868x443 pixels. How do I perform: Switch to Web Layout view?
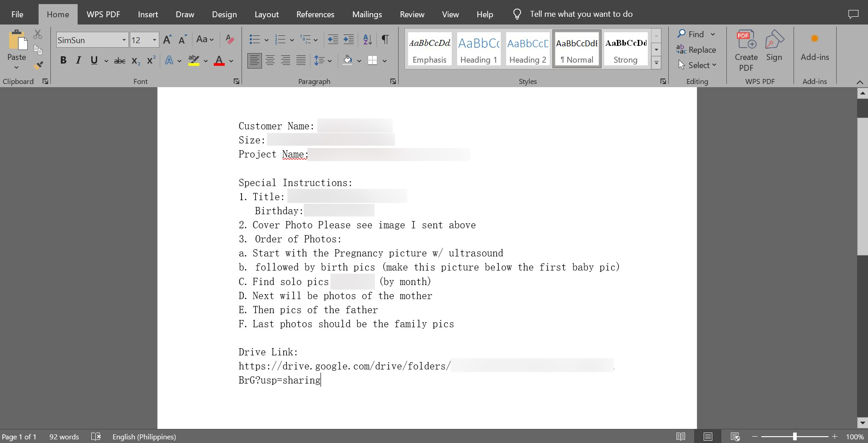pos(735,437)
